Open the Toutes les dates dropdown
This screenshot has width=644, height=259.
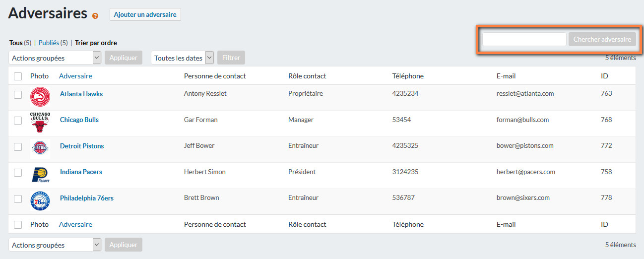click(x=182, y=58)
